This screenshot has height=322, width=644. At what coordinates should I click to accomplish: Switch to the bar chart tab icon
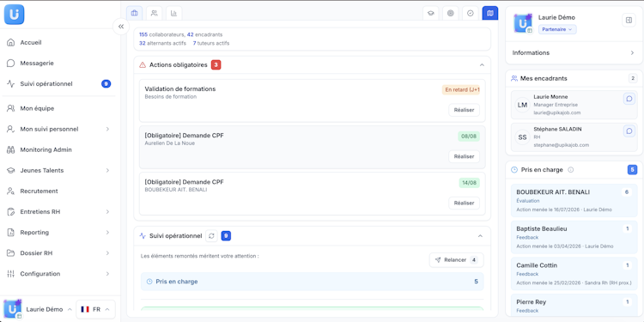(174, 13)
